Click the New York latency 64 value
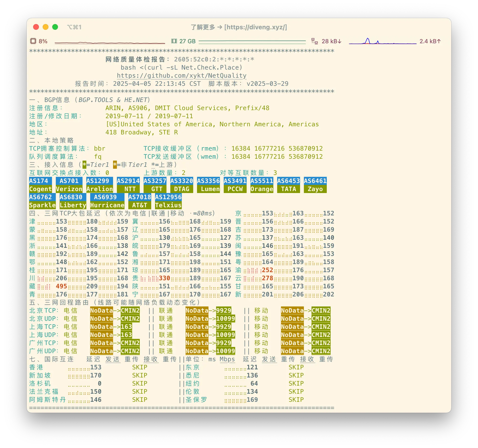 tap(254, 383)
